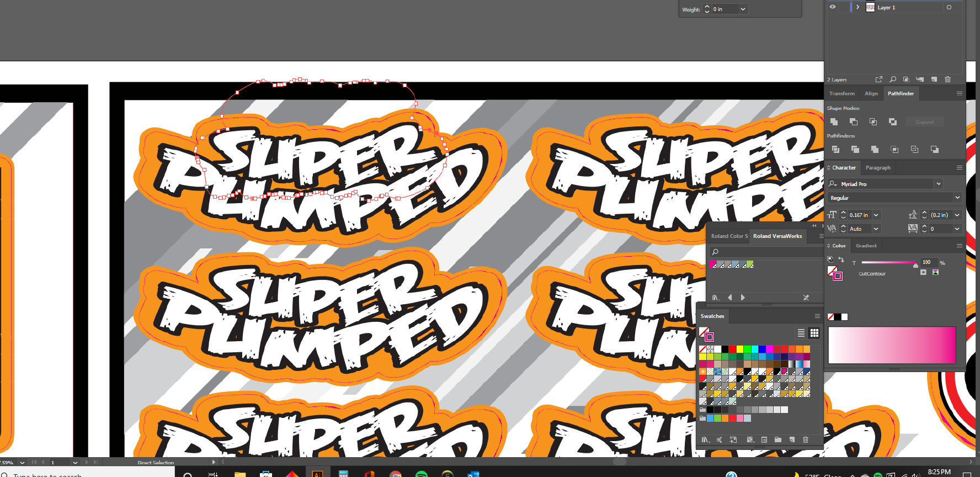Click Default Fill and Stroke icon in Color panel
The height and width of the screenshot is (477, 980).
(830, 259)
